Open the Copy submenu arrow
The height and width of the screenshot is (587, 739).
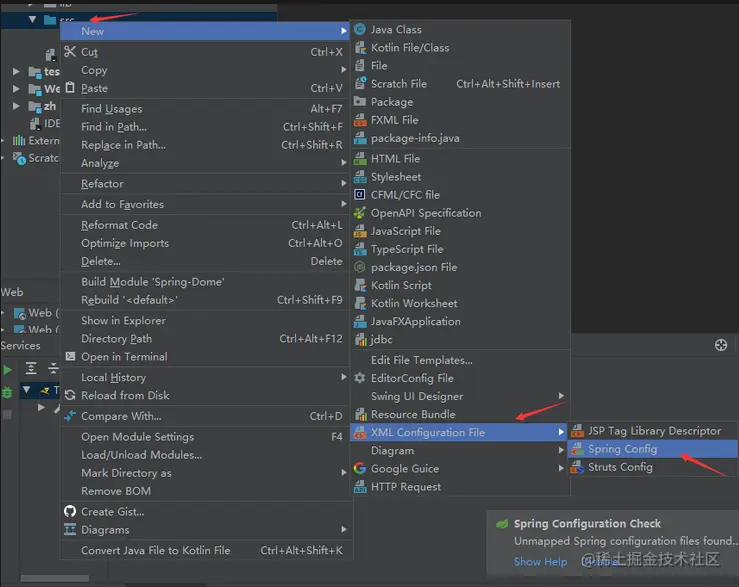click(344, 70)
